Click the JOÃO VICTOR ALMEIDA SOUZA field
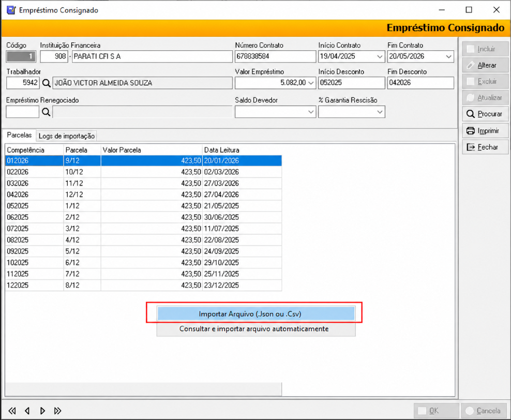This screenshot has height=420, width=511. (142, 83)
